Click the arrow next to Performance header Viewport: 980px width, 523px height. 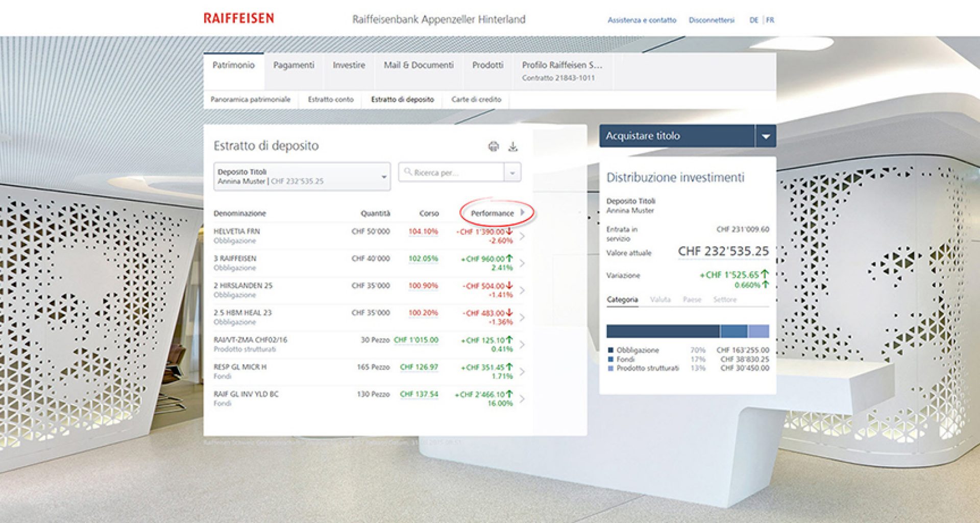click(523, 212)
